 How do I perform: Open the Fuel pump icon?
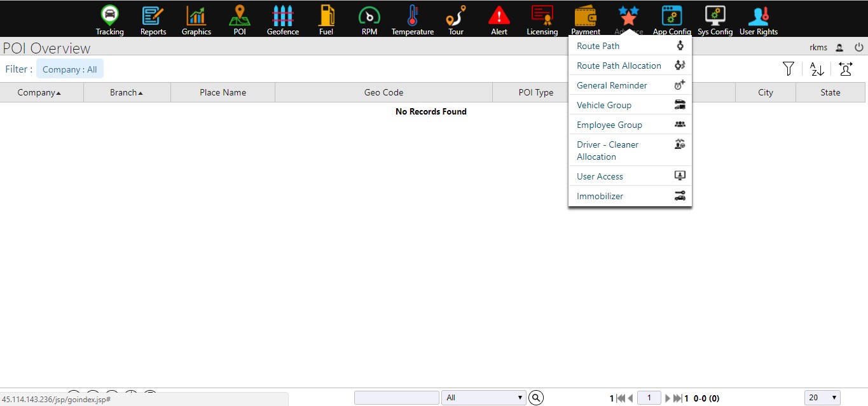pyautogui.click(x=326, y=17)
